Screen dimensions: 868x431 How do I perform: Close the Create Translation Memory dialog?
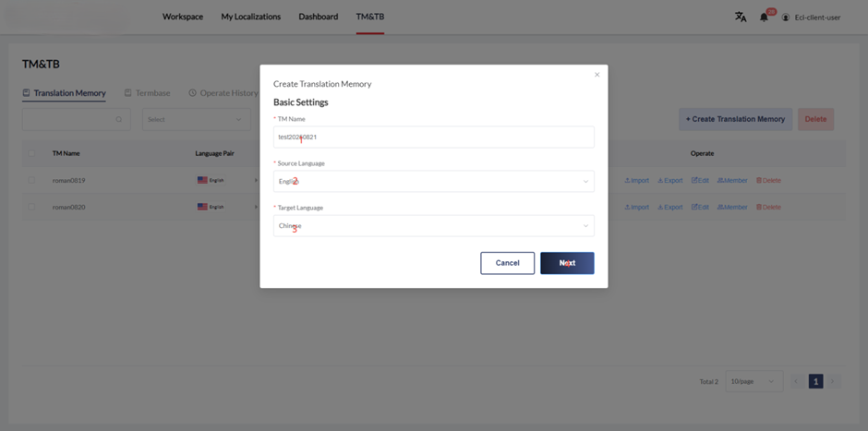coord(597,75)
